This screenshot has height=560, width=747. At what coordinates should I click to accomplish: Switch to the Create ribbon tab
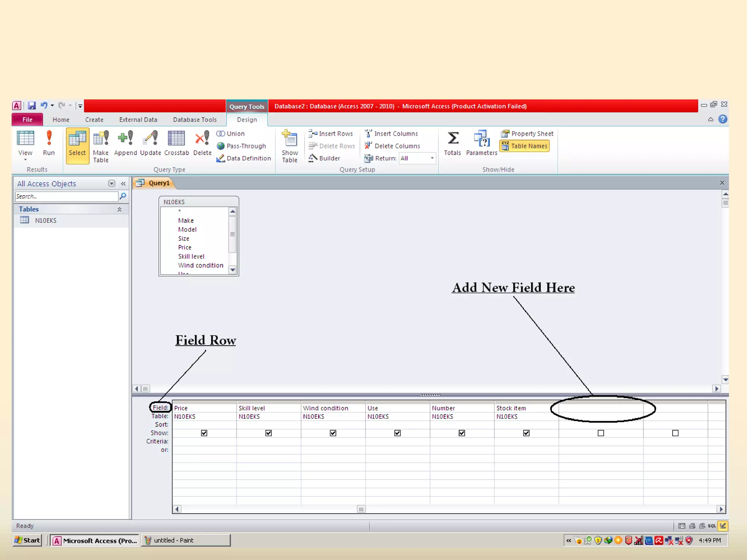point(94,120)
